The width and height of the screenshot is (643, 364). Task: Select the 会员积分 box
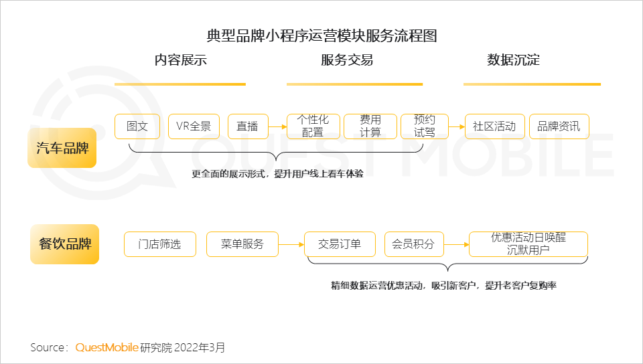pos(413,244)
